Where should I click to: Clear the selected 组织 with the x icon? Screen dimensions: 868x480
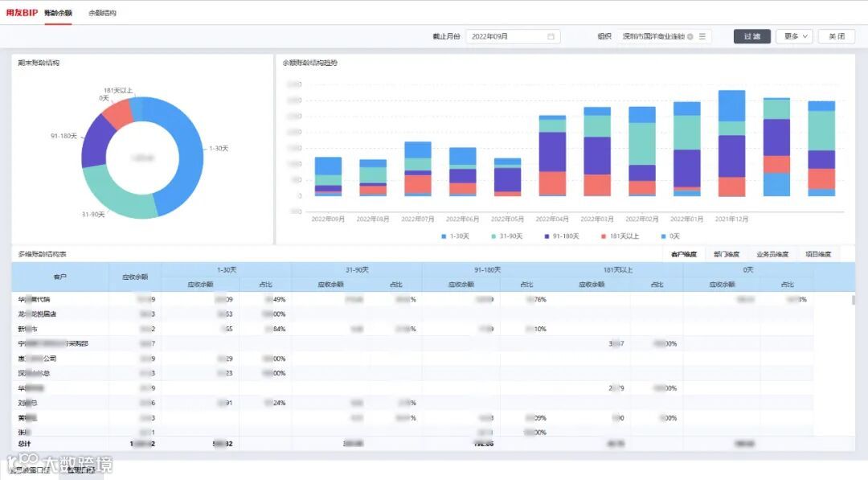pyautogui.click(x=690, y=36)
